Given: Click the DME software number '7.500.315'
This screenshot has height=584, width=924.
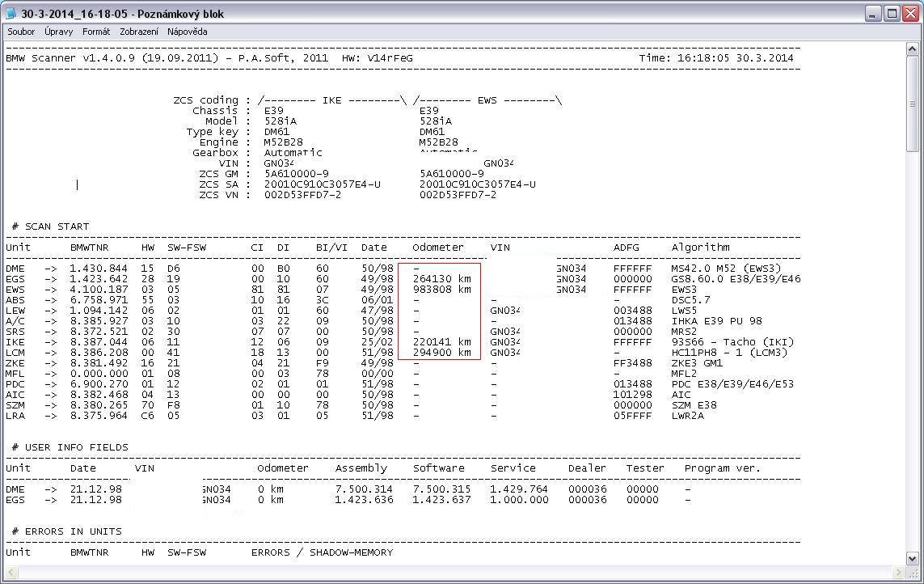Looking at the screenshot, I should (x=442, y=489).
